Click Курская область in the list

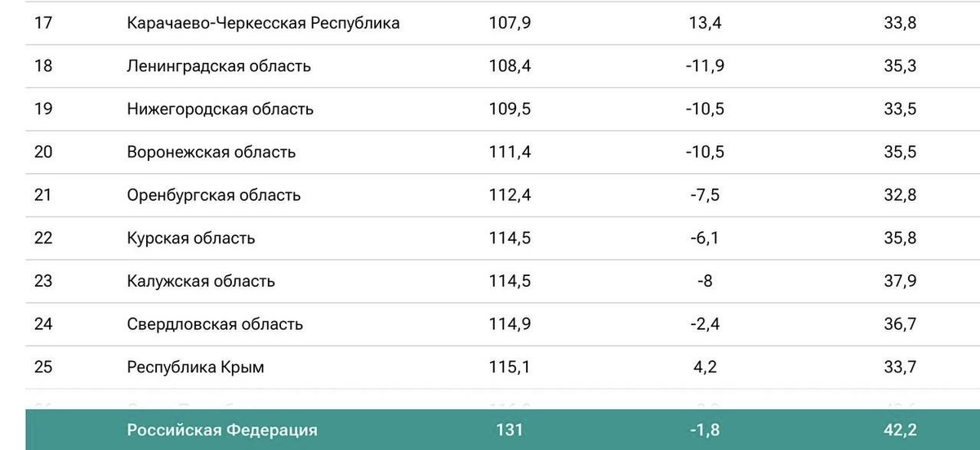[x=191, y=238]
